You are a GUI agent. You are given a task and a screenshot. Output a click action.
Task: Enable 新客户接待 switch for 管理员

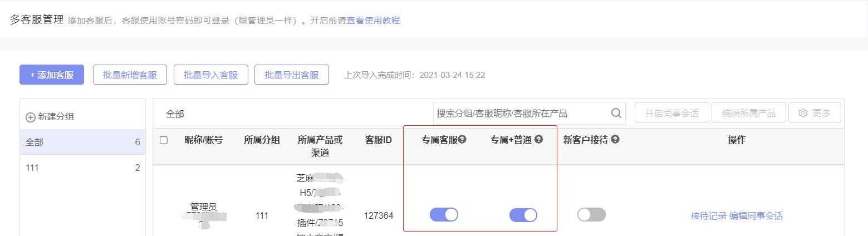tap(591, 215)
